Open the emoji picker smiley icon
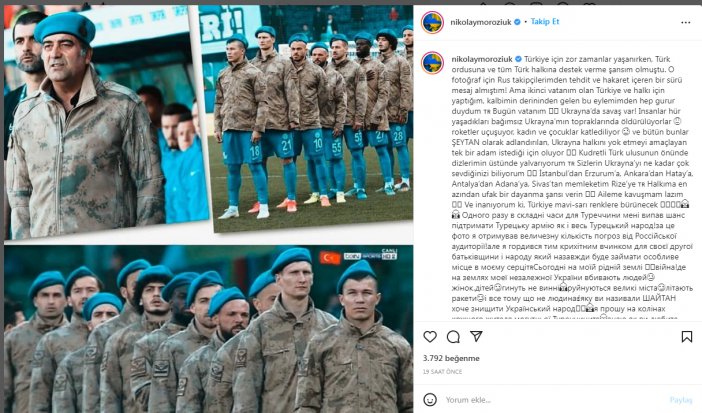 (x=430, y=400)
